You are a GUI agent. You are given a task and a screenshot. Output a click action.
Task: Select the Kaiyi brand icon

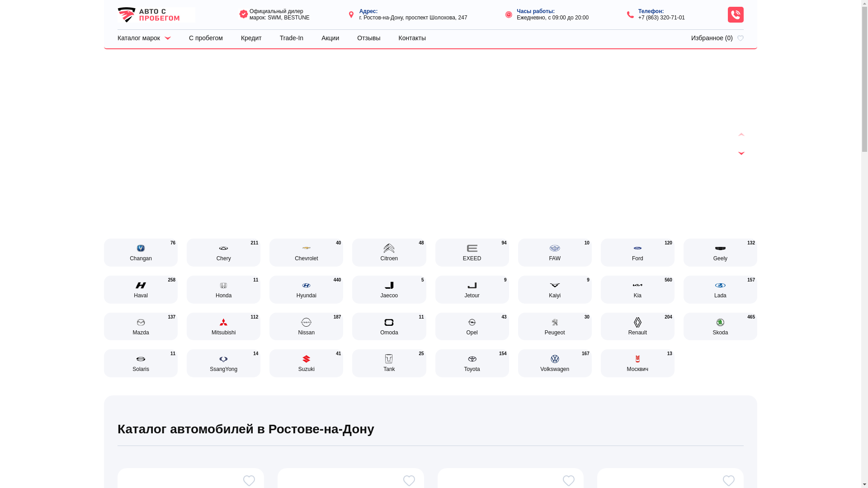tap(555, 285)
